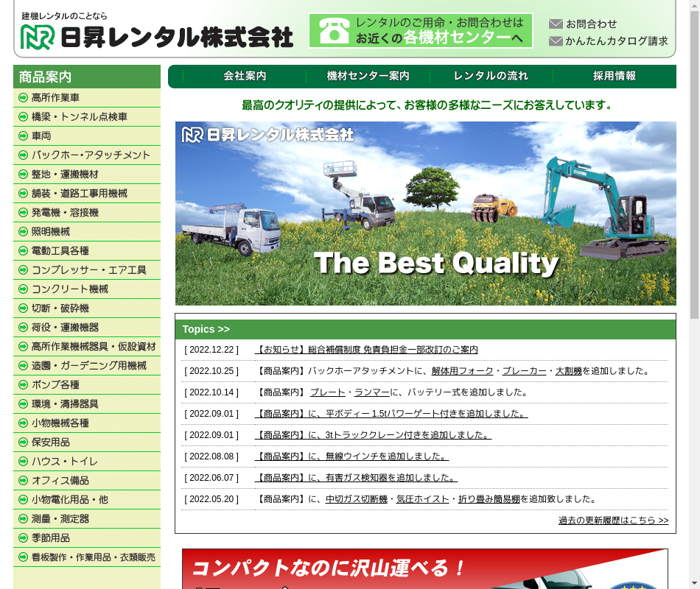The height and width of the screenshot is (589, 700).
Task: Click arrow icon next to 照明機械
Action: click(x=24, y=232)
